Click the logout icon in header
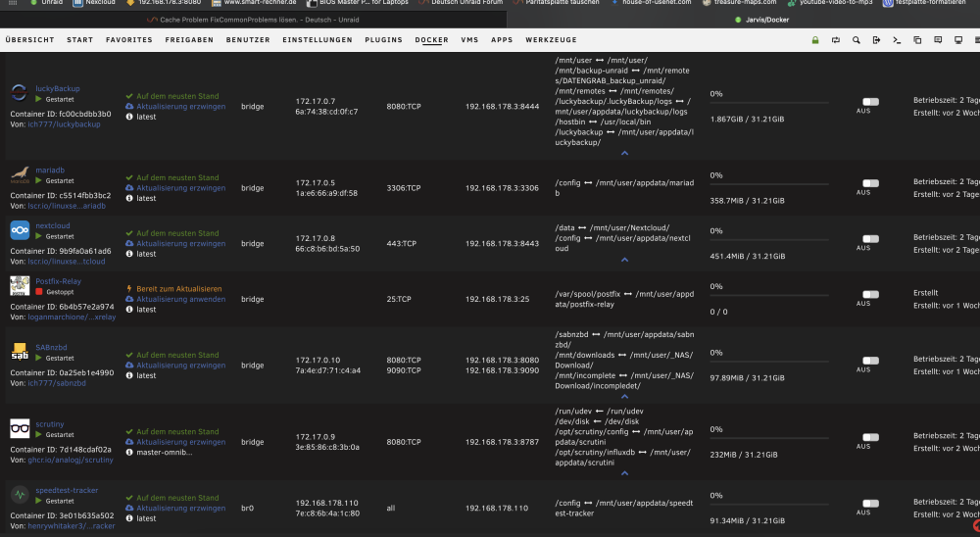 876,40
